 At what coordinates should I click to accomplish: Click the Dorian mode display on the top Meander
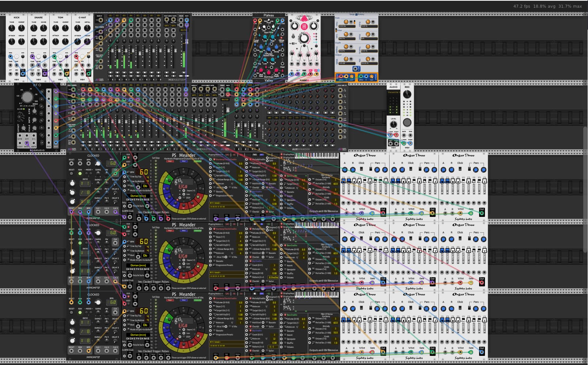pos(138,196)
